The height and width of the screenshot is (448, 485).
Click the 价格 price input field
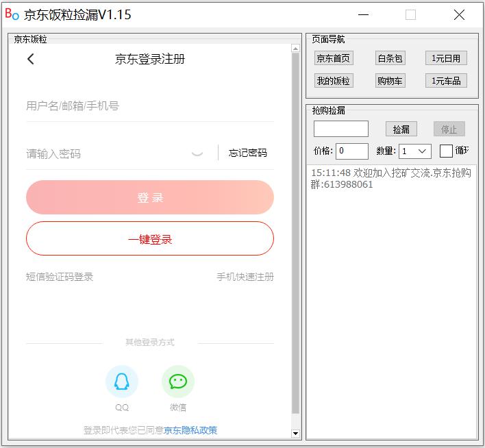point(352,151)
